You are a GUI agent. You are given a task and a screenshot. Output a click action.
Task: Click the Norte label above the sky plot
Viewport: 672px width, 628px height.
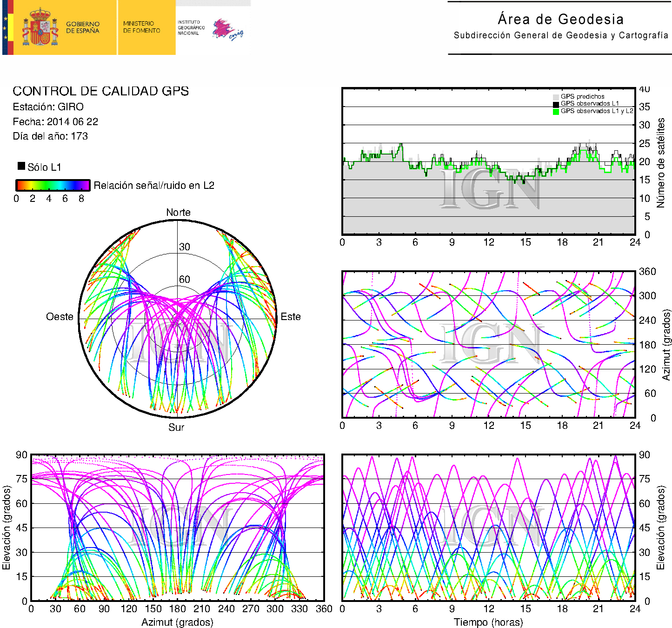point(178,213)
